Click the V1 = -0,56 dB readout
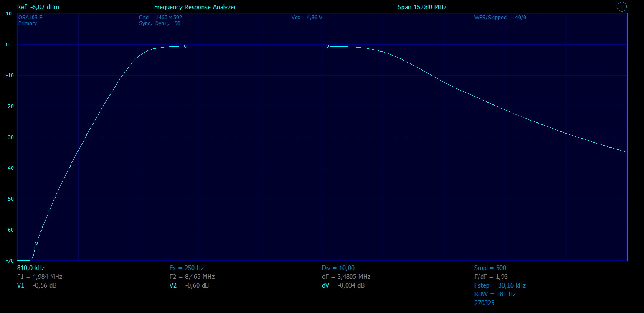Screen dimensions: 644x313 (x=37, y=285)
